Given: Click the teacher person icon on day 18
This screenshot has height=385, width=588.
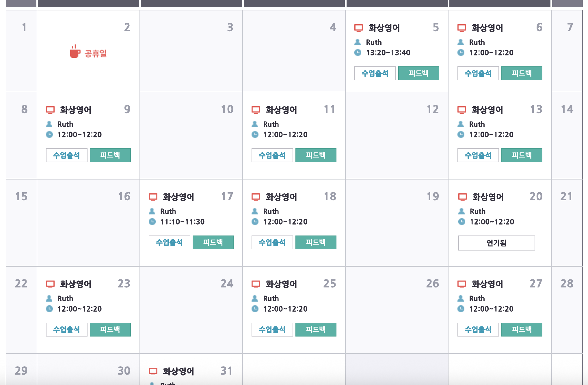Looking at the screenshot, I should (255, 212).
